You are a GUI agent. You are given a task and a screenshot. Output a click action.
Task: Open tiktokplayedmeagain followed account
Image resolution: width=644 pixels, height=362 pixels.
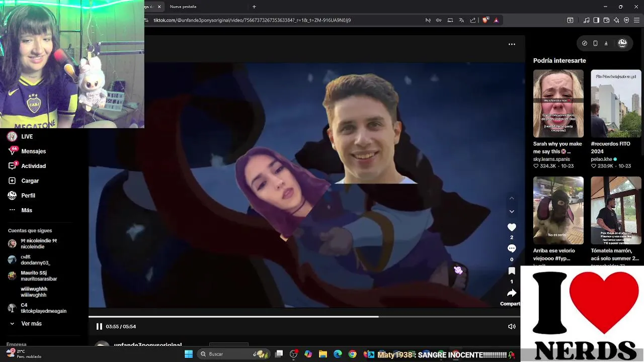[x=37, y=308]
